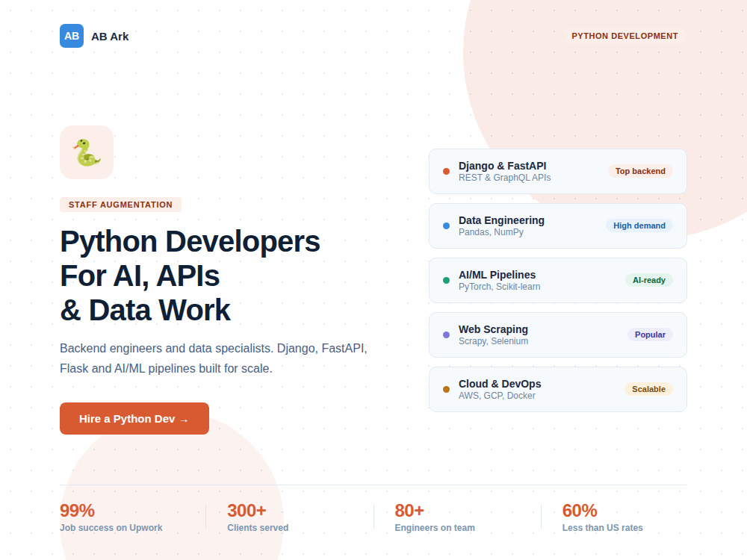
Task: Select the Top backend tag
Action: 640,171
